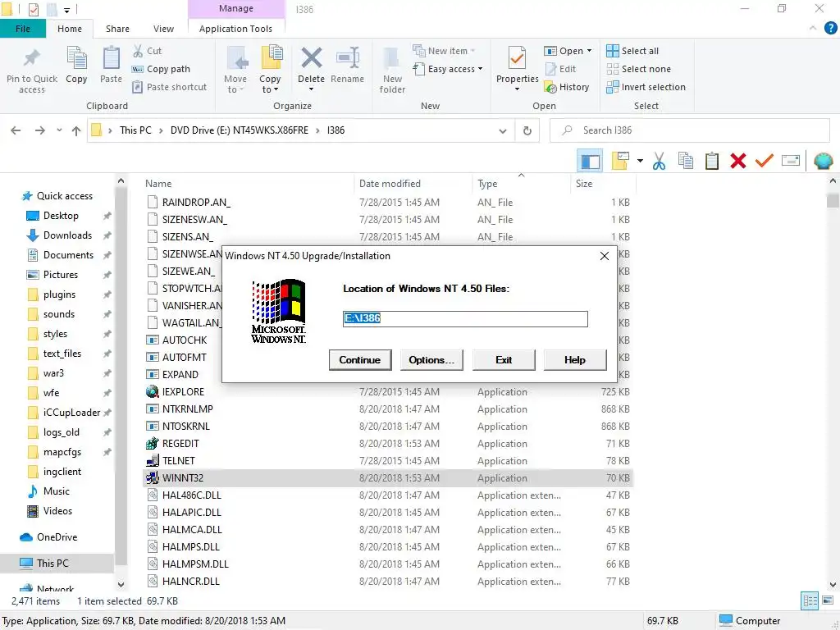
Task: Click Invert selection in ribbon
Action: pos(646,87)
